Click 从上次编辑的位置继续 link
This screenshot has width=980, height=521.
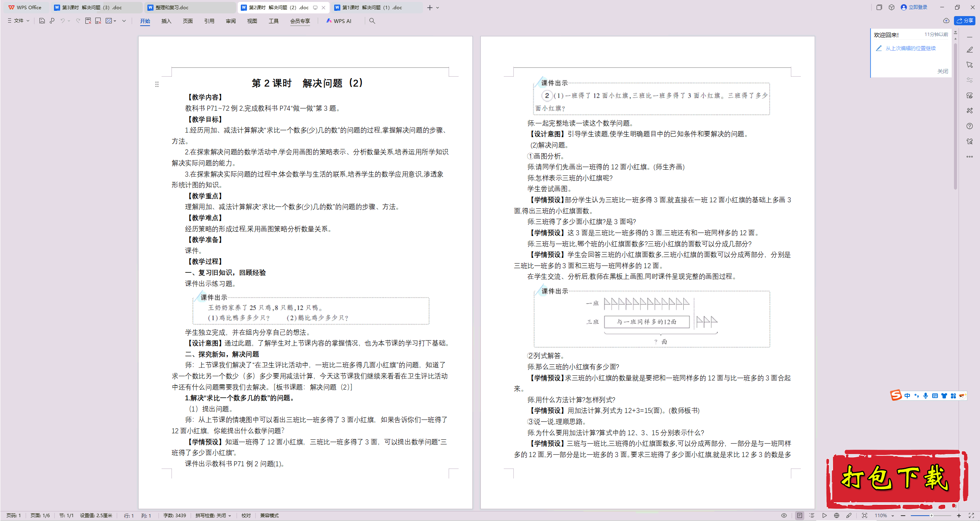[x=910, y=48]
